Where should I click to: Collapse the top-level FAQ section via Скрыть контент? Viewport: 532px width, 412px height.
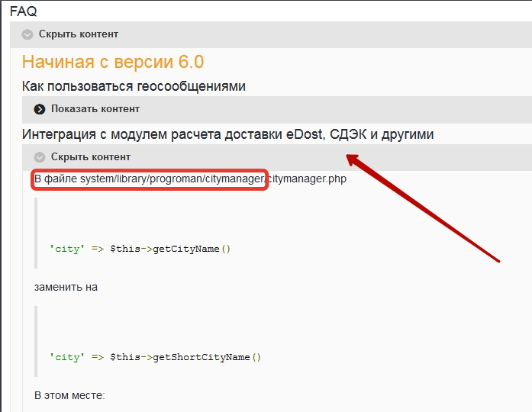coord(79,34)
